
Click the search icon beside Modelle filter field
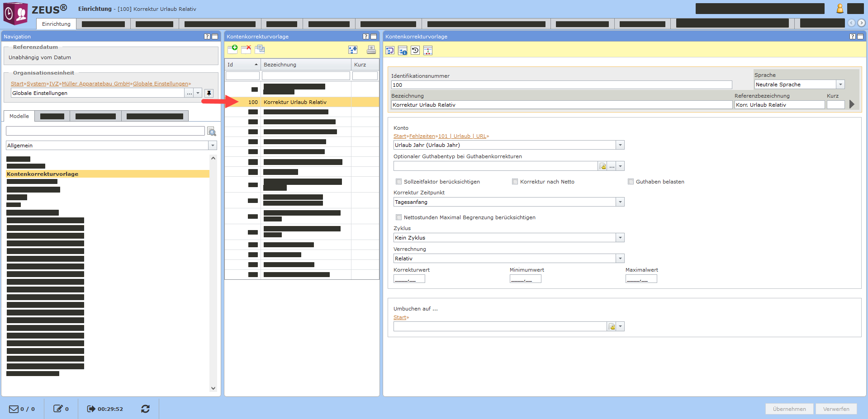(x=211, y=132)
